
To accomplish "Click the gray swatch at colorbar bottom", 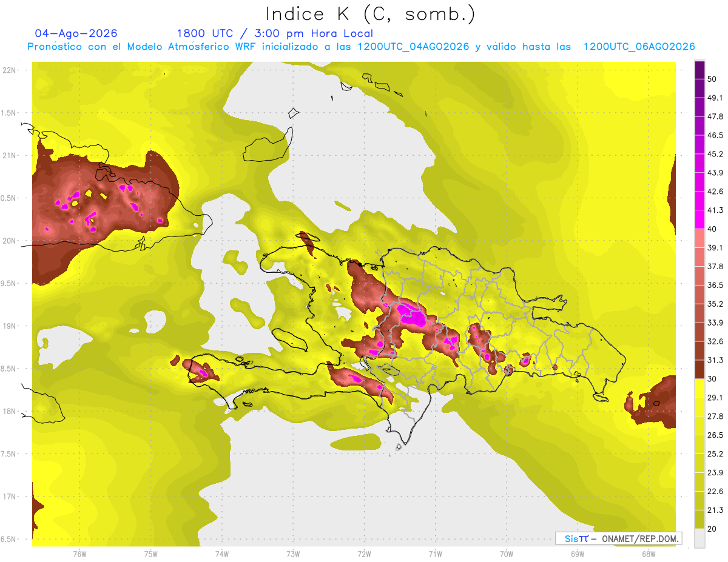I will point(699,538).
